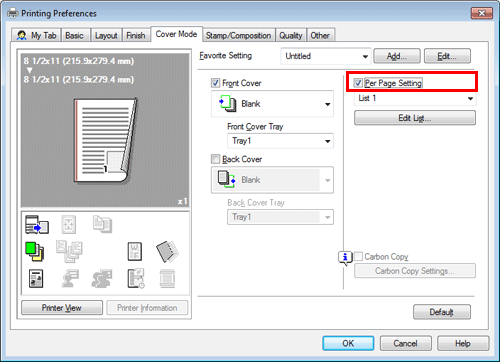
Task: Click the Edit List button
Action: 415,118
